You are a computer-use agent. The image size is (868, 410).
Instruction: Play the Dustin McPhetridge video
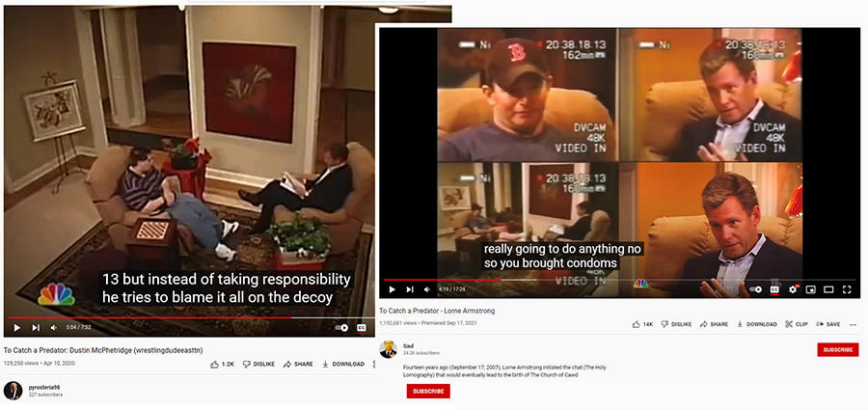pos(17,327)
